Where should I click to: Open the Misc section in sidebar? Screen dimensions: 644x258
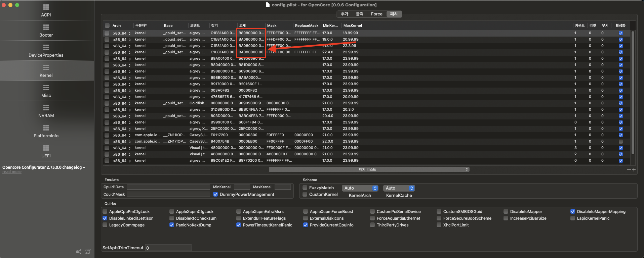click(46, 91)
